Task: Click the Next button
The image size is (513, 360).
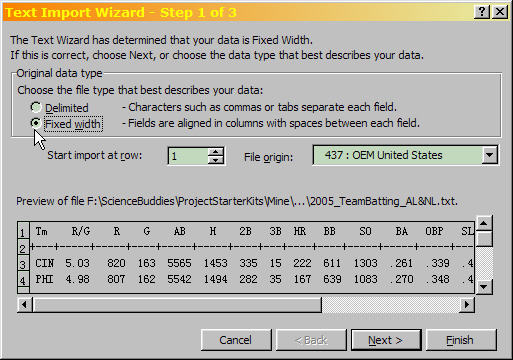Action: point(386,340)
